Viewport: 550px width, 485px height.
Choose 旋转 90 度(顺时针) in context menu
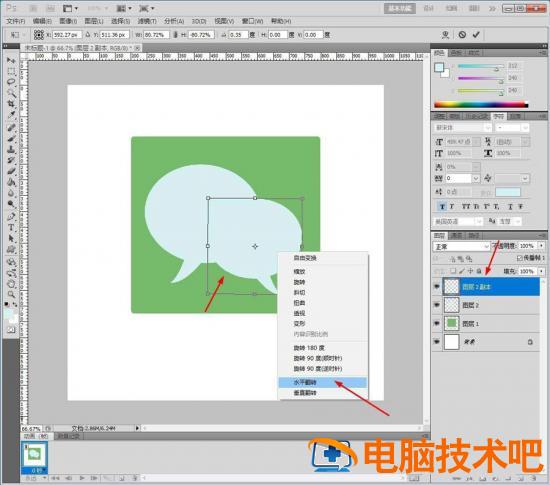pyautogui.click(x=323, y=358)
